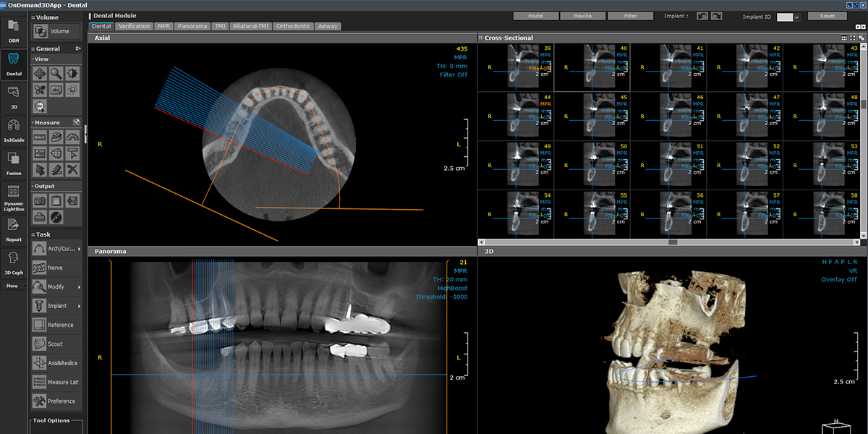Click the Volume button in the Volume panel
This screenshot has width=868, height=434.
pyautogui.click(x=56, y=31)
